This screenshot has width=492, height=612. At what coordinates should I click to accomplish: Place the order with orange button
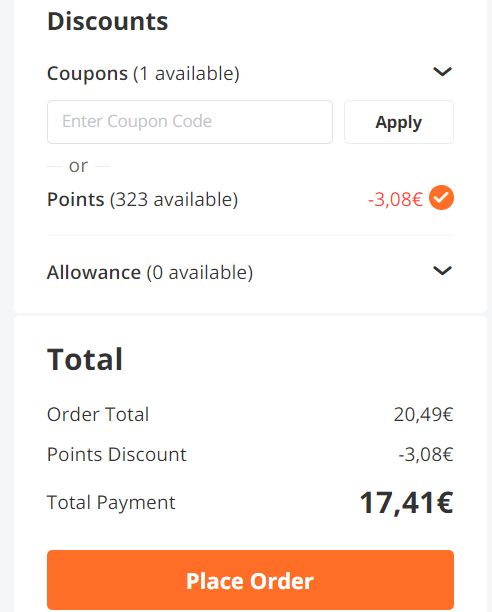[x=250, y=580]
